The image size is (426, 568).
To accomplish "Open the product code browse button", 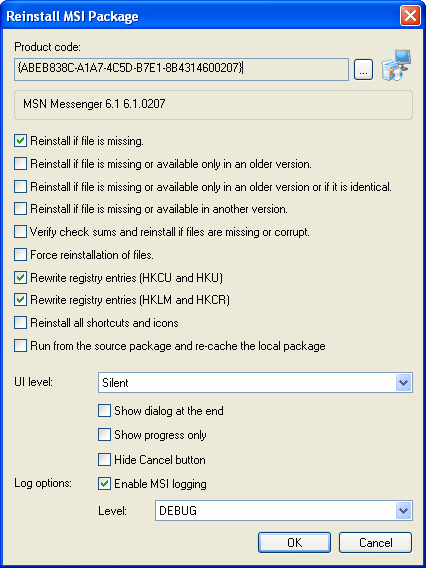I will (x=363, y=70).
